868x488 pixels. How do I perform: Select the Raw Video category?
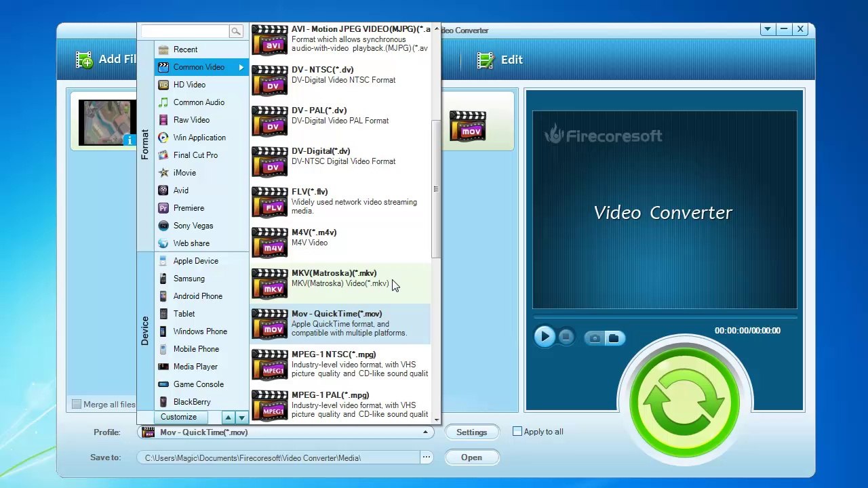click(201, 120)
